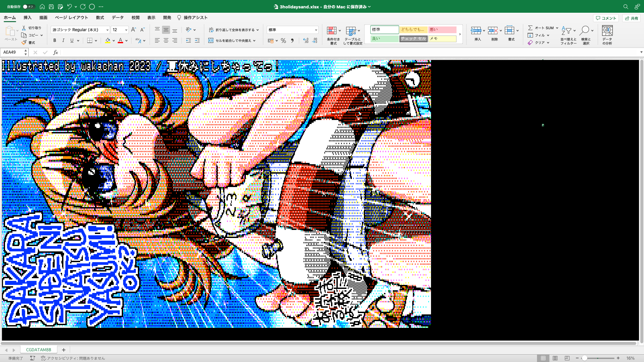Toggle the AutoSave switch
The image size is (644, 362).
coord(29,7)
